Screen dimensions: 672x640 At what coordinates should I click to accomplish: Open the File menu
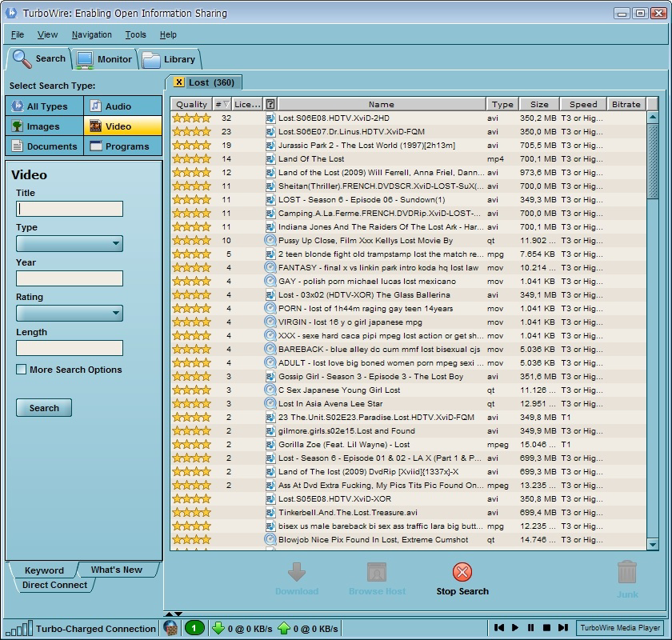[x=18, y=34]
